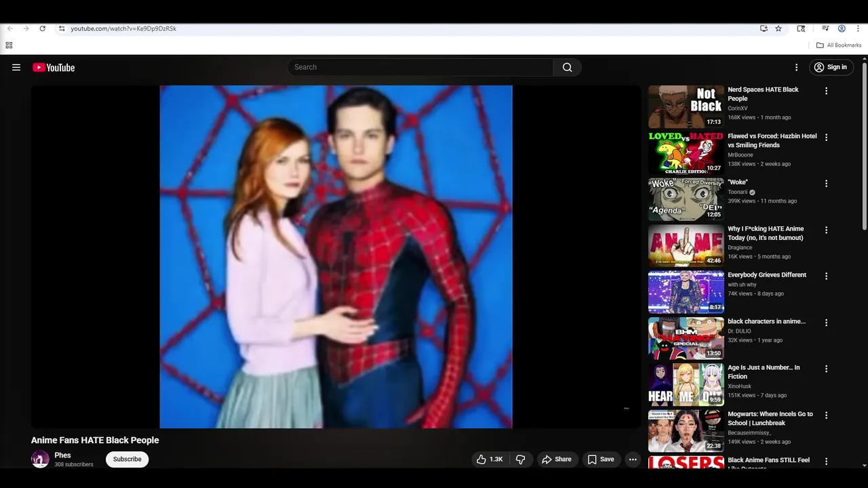The image size is (868, 488).
Task: Open the "Woke" video thumbnail
Action: click(x=686, y=199)
